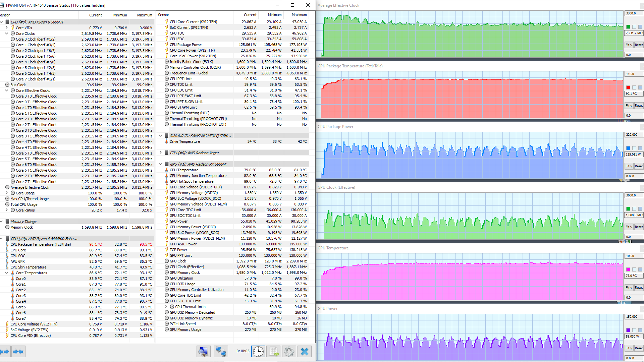Start logging with the sheet plus icon

(274, 351)
